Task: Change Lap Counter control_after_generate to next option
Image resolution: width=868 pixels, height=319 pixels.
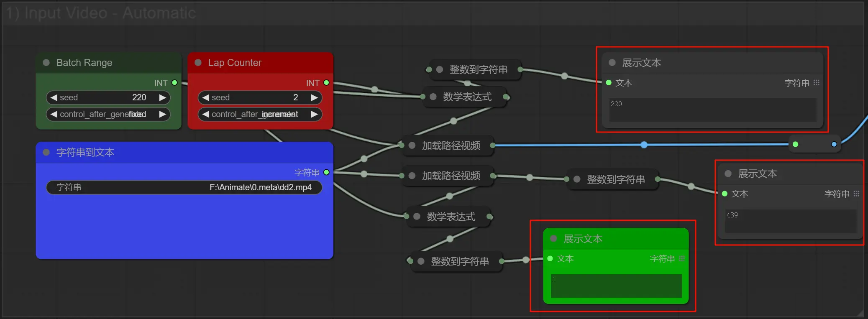Action: tap(314, 114)
